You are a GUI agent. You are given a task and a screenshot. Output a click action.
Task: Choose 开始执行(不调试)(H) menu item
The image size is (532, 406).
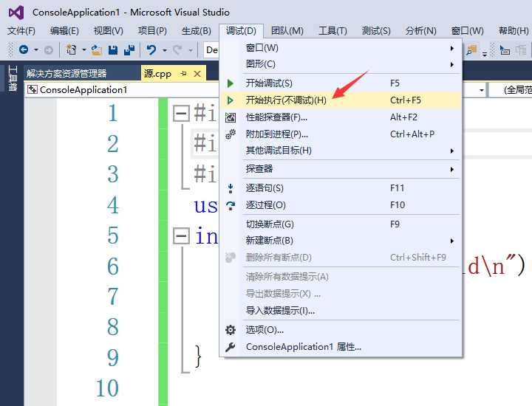(x=341, y=100)
